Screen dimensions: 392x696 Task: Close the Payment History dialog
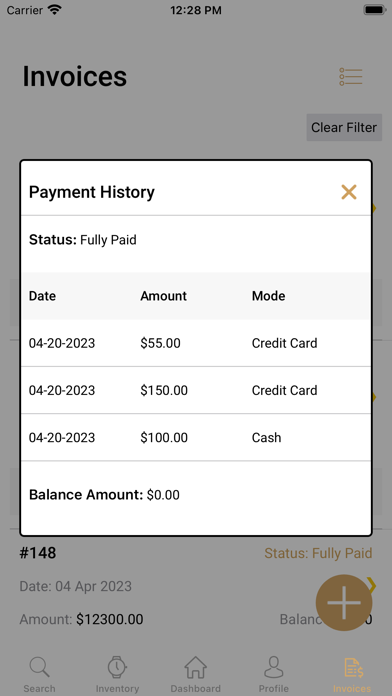click(x=348, y=192)
